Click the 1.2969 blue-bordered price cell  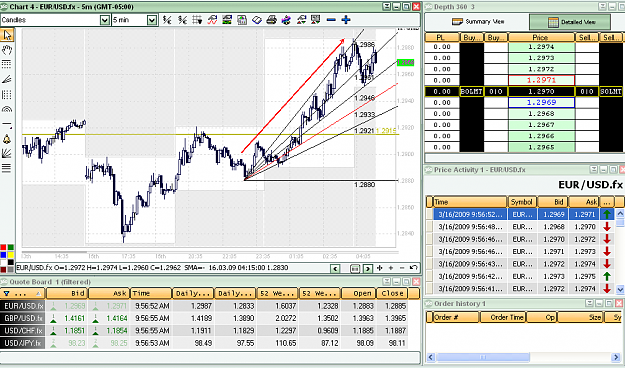tap(541, 102)
